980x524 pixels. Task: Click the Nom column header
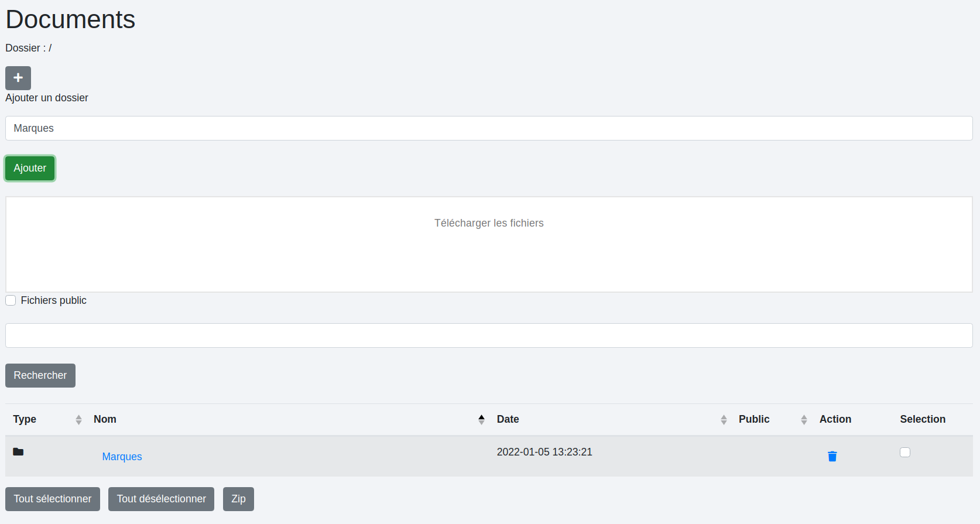(x=105, y=419)
